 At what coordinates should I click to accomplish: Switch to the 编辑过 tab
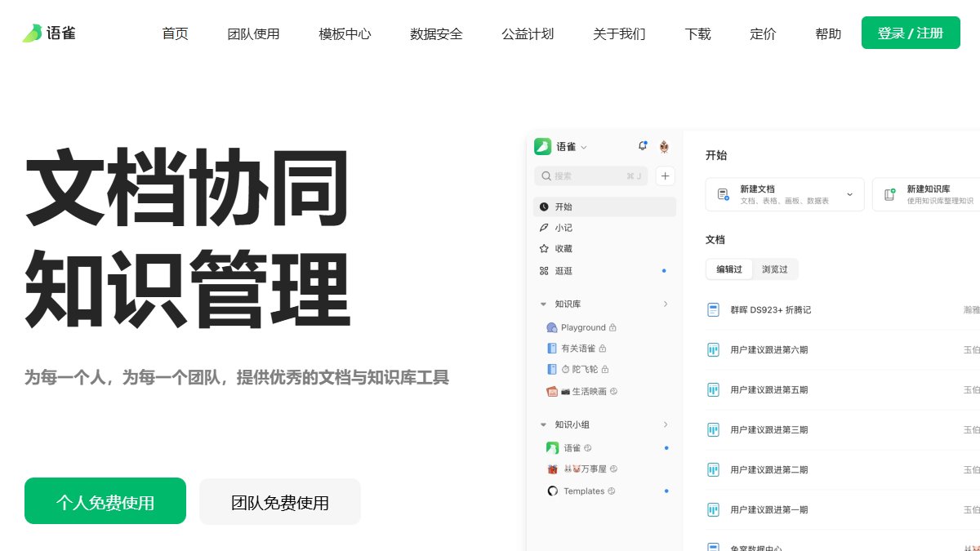(729, 269)
